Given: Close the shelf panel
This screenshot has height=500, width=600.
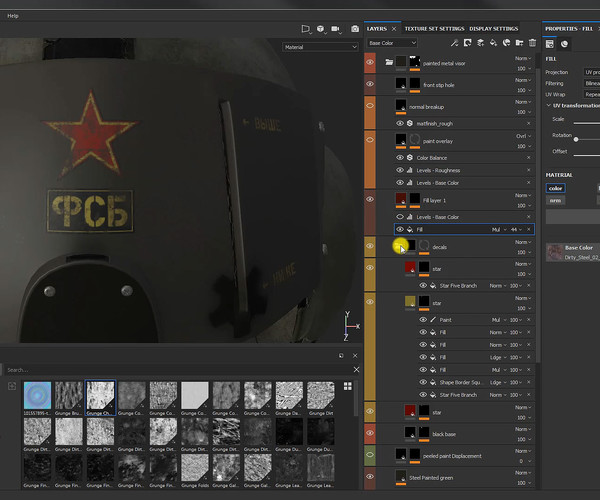Looking at the screenshot, I should tap(355, 356).
